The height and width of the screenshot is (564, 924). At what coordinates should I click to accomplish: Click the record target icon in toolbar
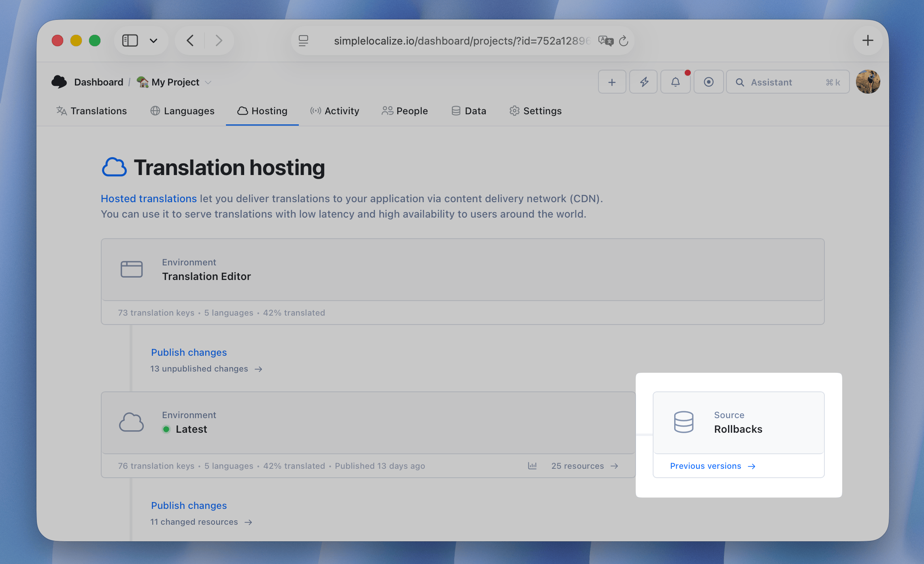pyautogui.click(x=709, y=81)
